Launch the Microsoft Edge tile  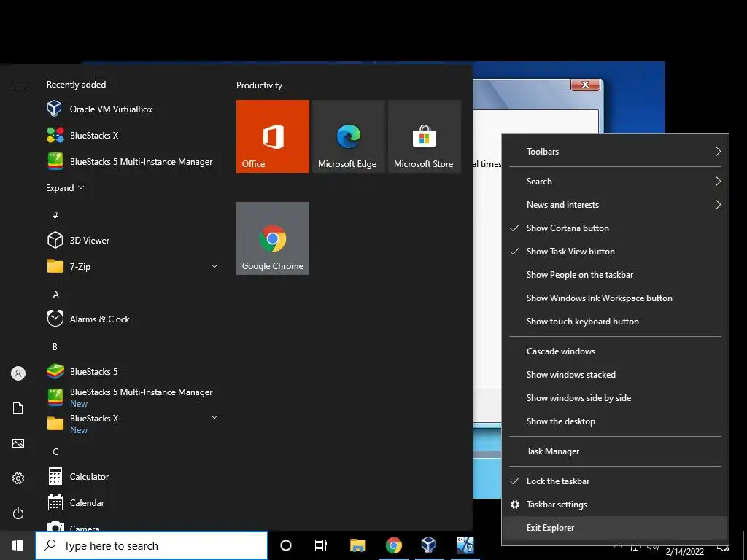pos(348,136)
